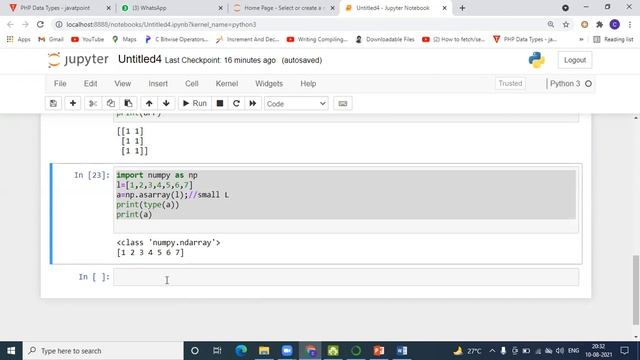Image resolution: width=640 pixels, height=360 pixels.
Task: Restart the kernel with the circular arrow icon
Action: coord(236,103)
